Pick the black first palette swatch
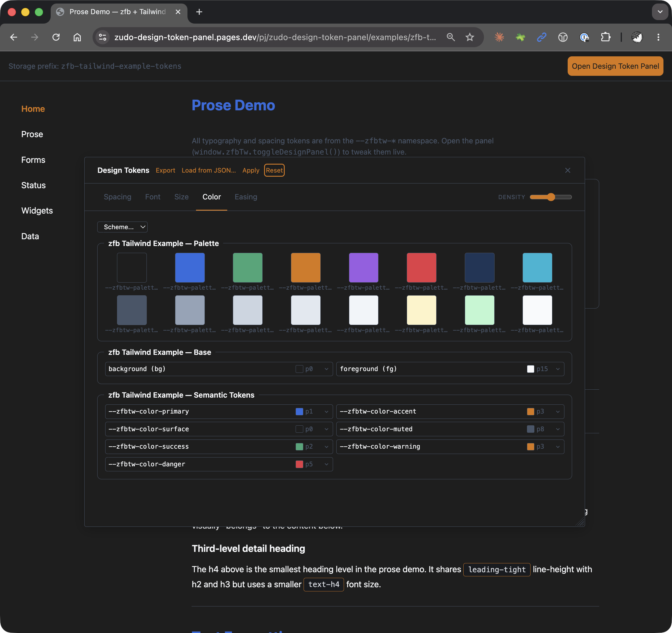Screen dimensions: 672x633 132,268
